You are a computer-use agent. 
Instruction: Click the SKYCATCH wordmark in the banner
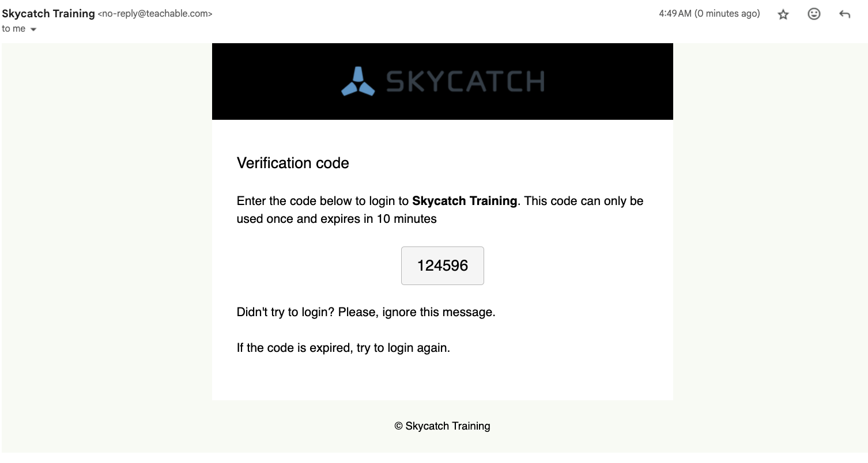465,81
